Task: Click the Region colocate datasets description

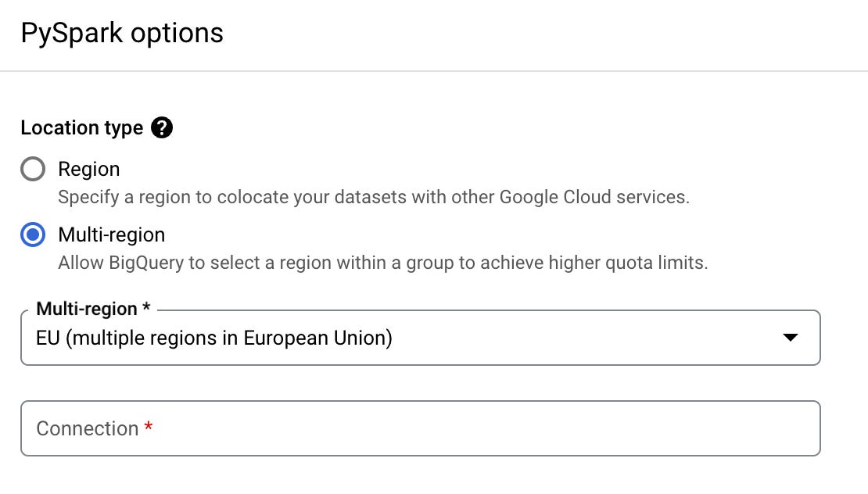Action: click(373, 196)
